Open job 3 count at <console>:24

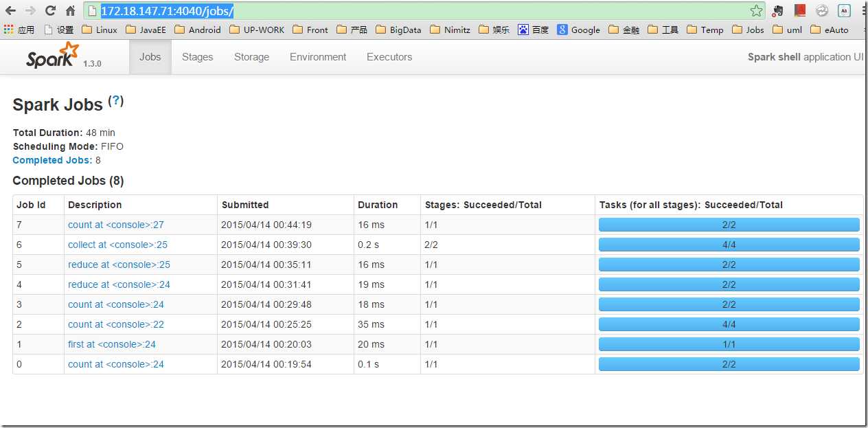(116, 304)
